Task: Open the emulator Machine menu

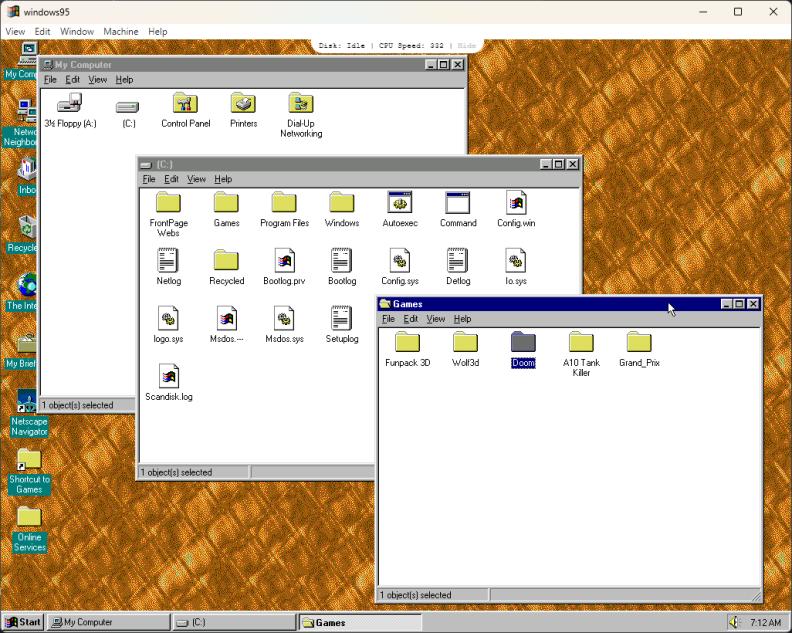Action: coord(121,31)
